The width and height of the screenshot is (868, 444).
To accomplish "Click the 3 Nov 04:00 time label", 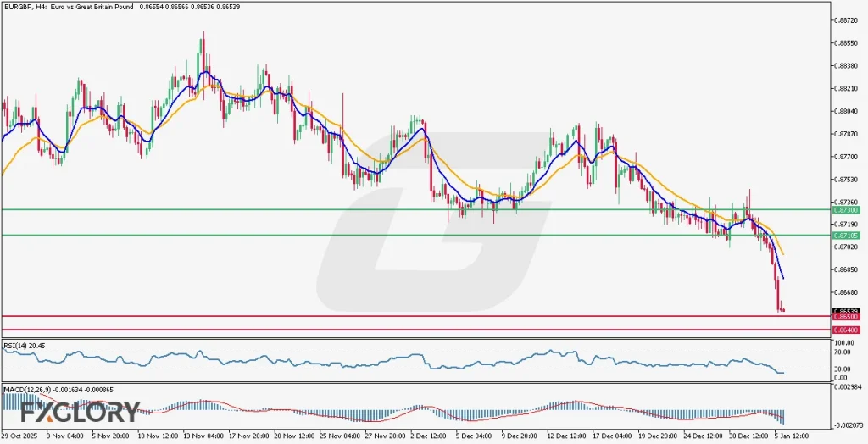I will pyautogui.click(x=64, y=436).
